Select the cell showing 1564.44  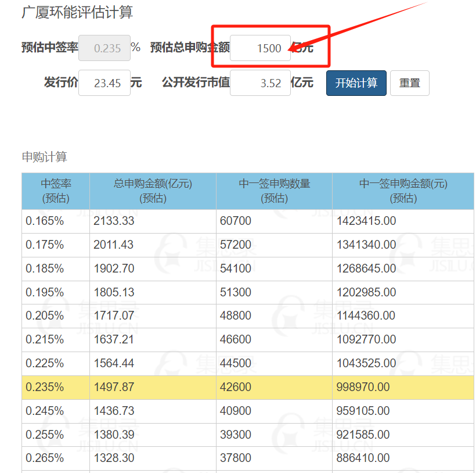pyautogui.click(x=153, y=364)
